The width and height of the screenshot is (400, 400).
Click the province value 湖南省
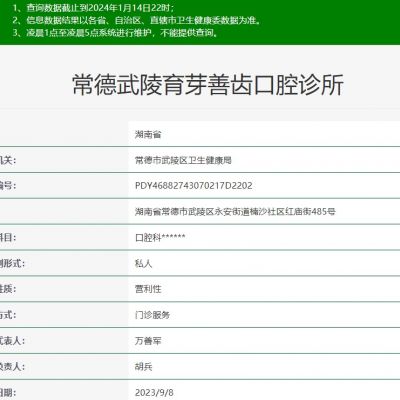(x=148, y=134)
